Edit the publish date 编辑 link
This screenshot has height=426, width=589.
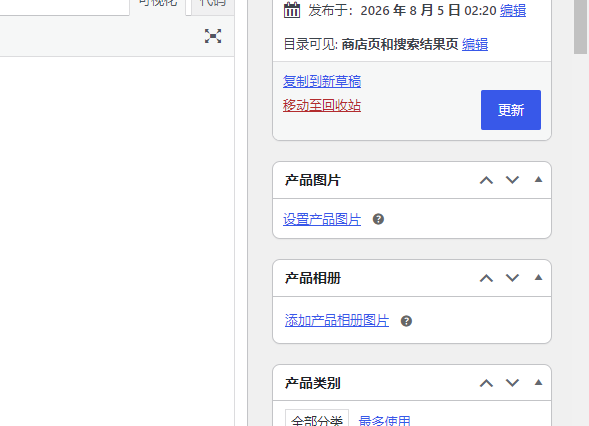[513, 11]
